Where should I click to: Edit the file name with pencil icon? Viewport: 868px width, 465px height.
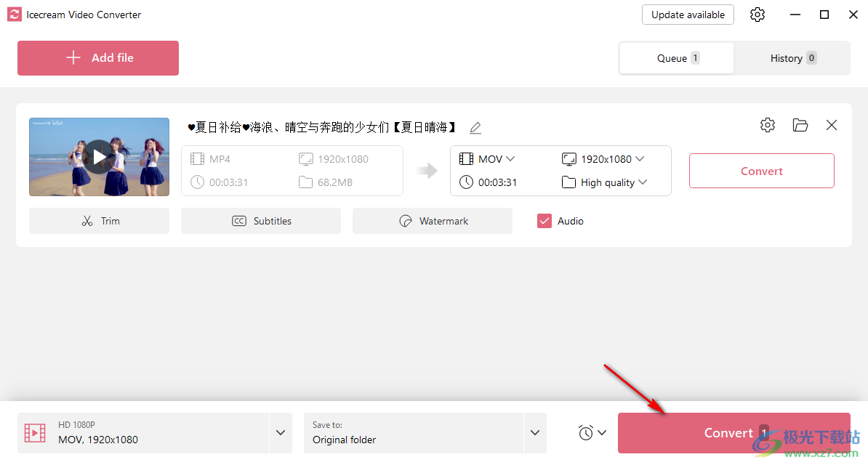(x=475, y=128)
